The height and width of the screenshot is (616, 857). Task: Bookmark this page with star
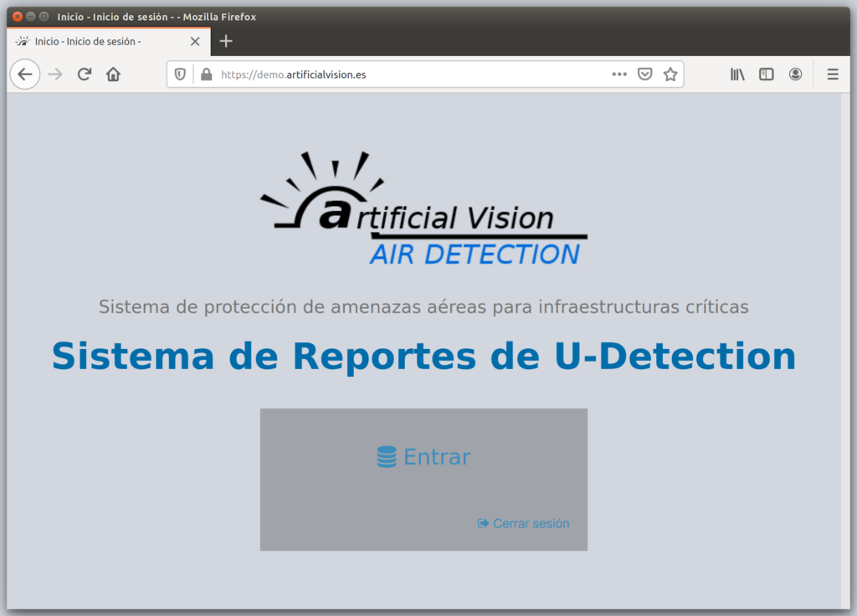(670, 74)
